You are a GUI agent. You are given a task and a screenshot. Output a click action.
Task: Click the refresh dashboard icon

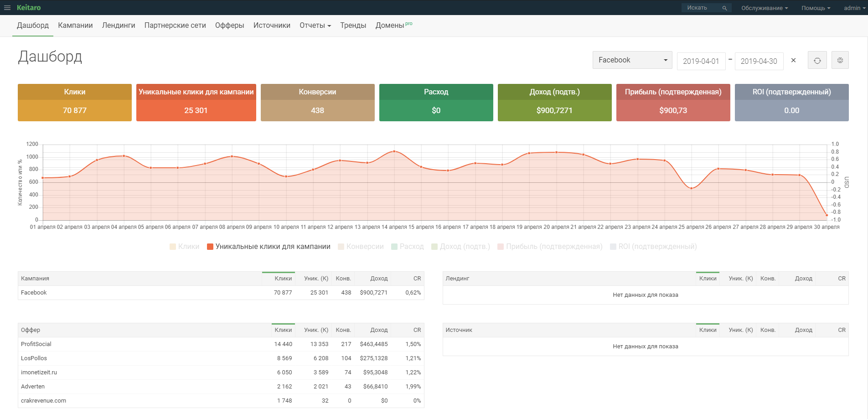817,61
